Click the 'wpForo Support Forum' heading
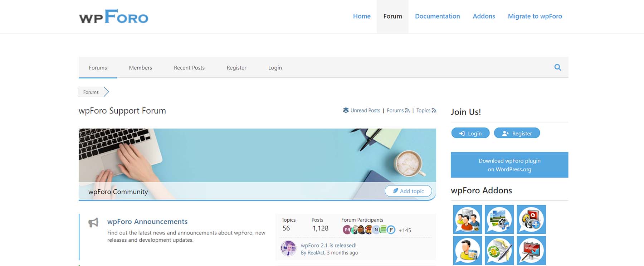644x266 pixels. (x=122, y=111)
